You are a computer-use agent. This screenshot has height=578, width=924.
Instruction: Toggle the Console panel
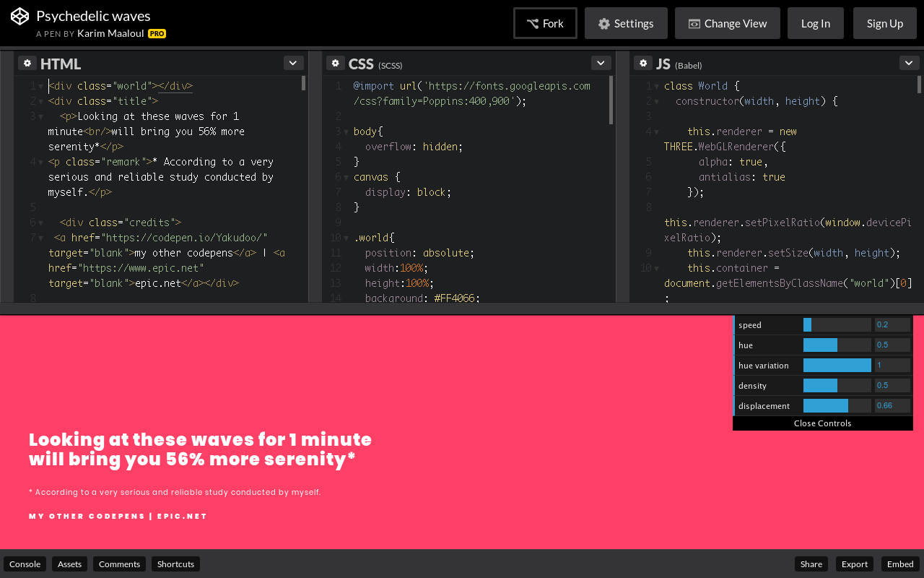[25, 564]
